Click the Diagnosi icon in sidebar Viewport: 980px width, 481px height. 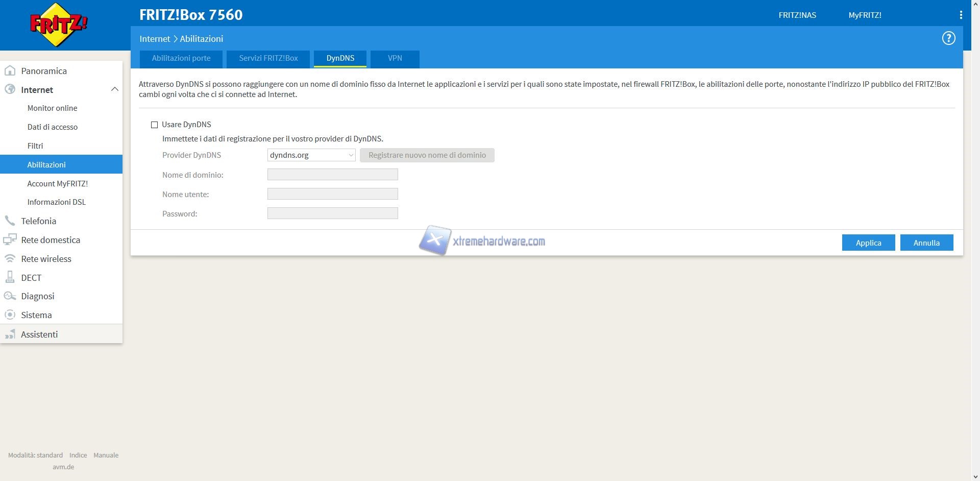(10, 296)
